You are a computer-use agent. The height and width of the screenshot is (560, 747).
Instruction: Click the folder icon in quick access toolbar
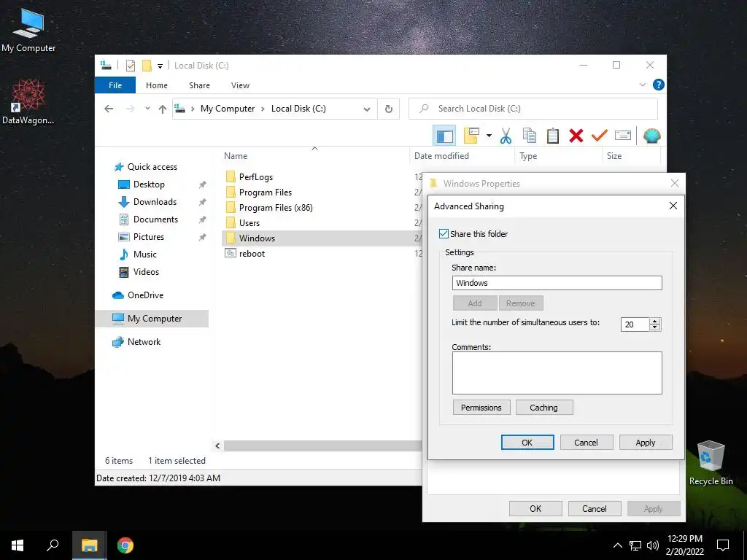[147, 65]
